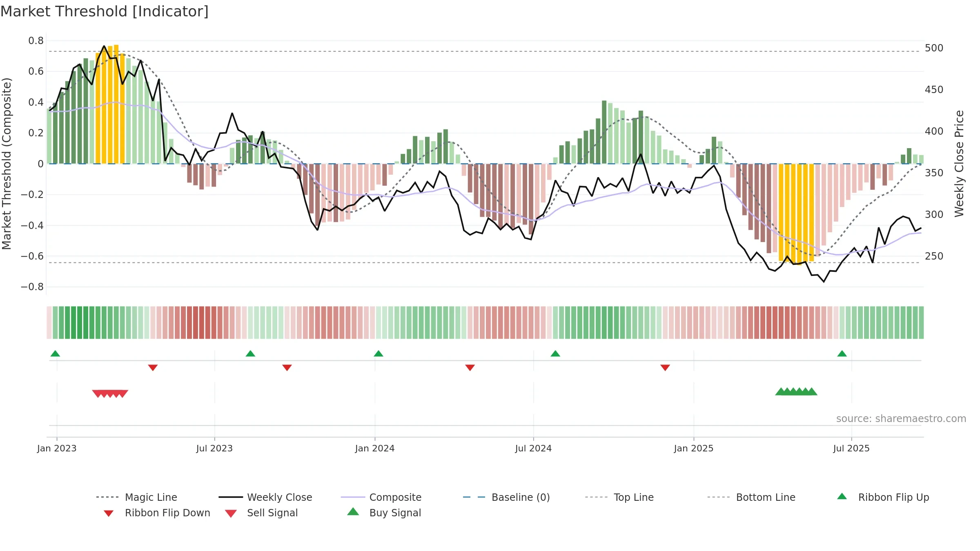This screenshot has height=551, width=980.
Task: Click the −0.8 left axis tick label
Action: tap(32, 287)
